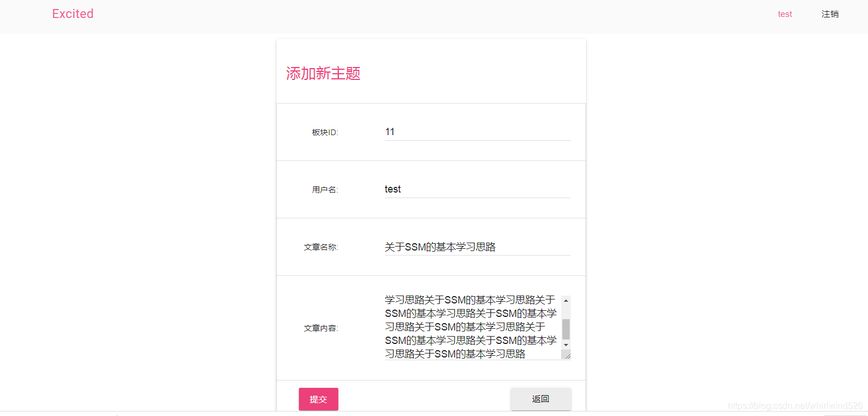
Task: Click the Excited site logo
Action: click(x=73, y=14)
